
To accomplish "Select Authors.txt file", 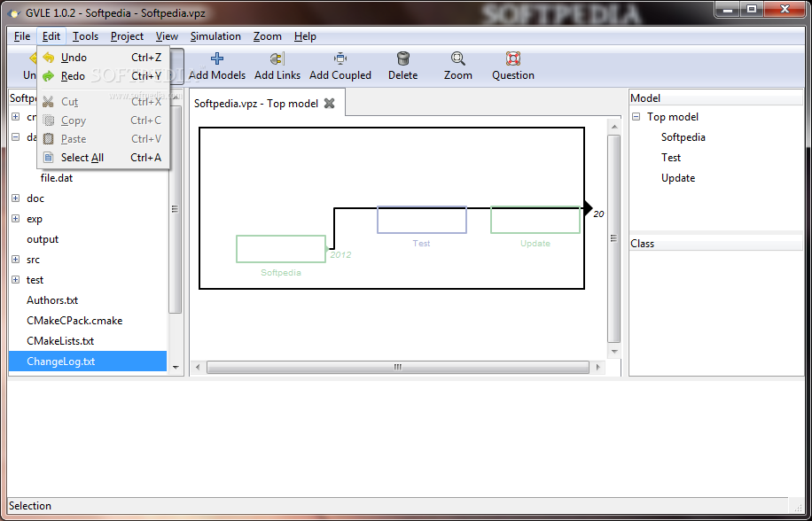I will pos(52,300).
